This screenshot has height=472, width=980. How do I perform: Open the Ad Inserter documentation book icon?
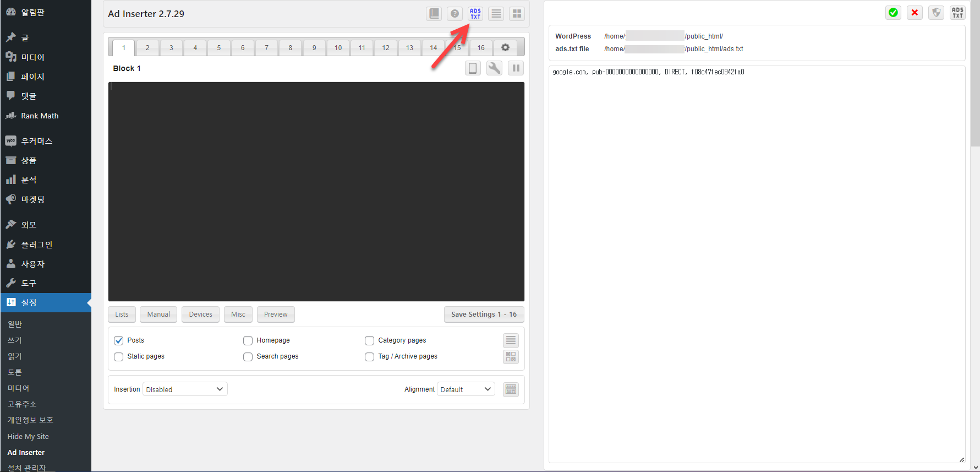(x=434, y=14)
